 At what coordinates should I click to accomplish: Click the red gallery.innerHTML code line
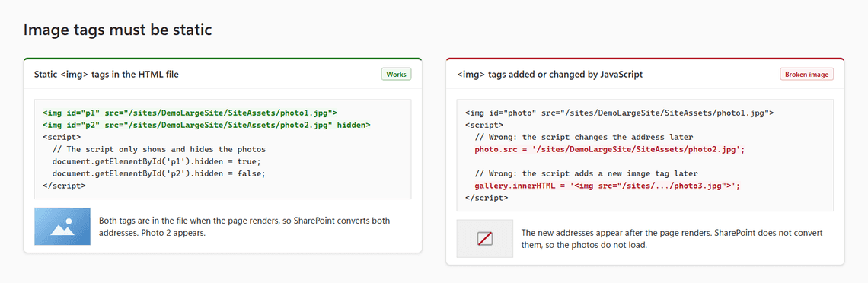click(x=608, y=186)
